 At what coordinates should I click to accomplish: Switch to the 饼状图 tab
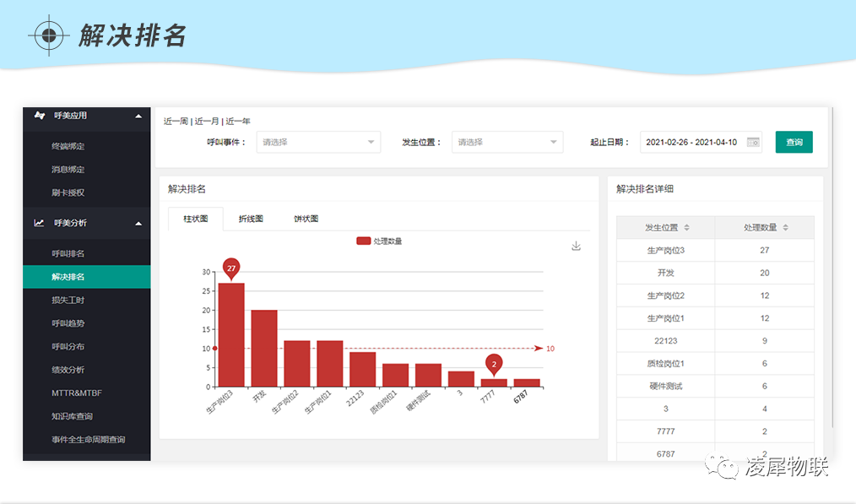coord(306,219)
